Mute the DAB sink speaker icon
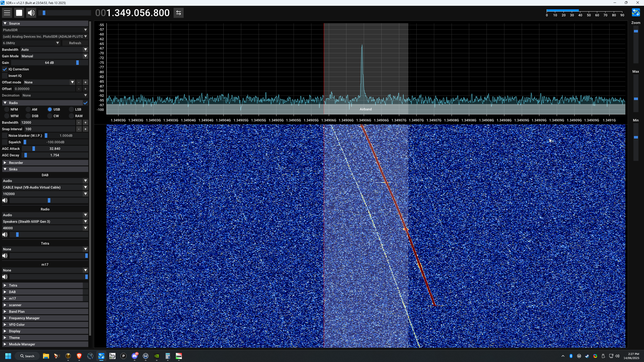 [5, 200]
